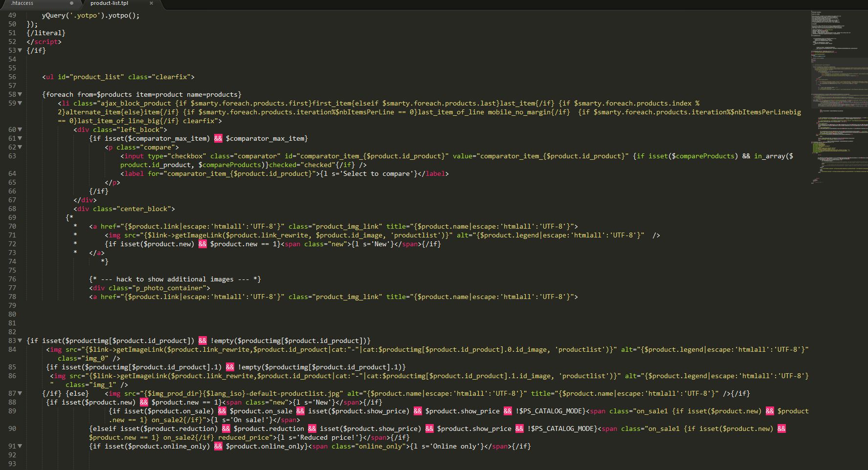
Task: Click the class="center_block" attribute
Action: [132, 209]
